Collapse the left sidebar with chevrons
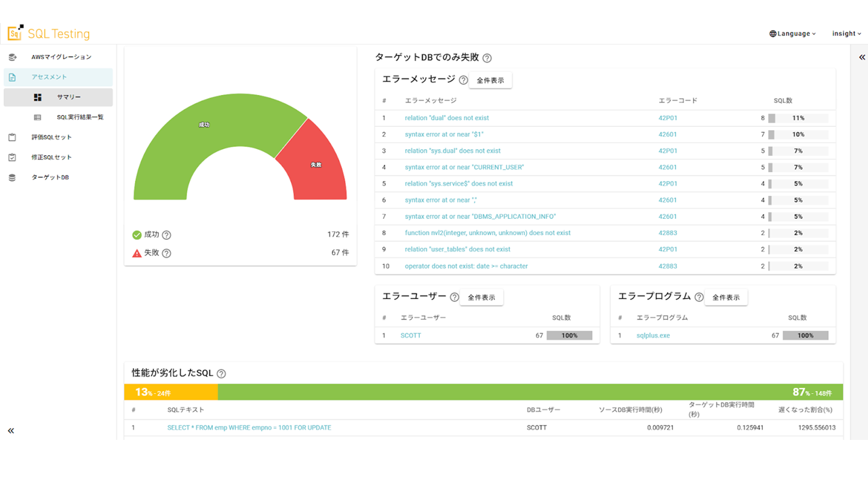The image size is (868, 488). click(x=11, y=431)
